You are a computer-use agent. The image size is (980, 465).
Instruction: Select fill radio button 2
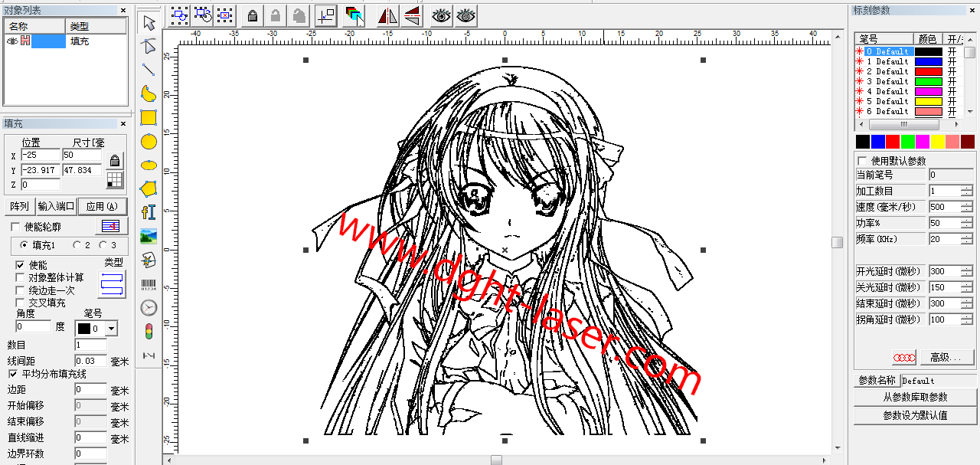coord(77,245)
